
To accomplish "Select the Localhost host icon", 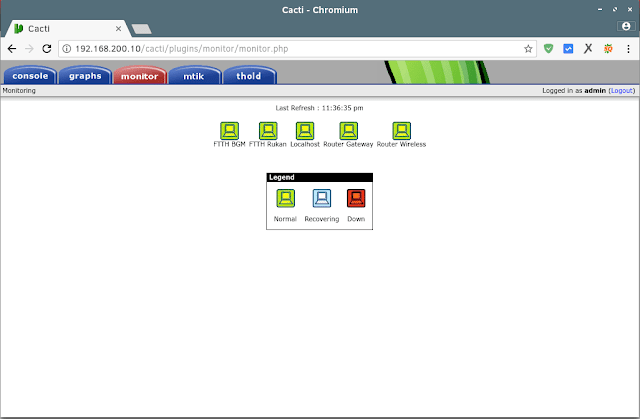I will coord(305,131).
